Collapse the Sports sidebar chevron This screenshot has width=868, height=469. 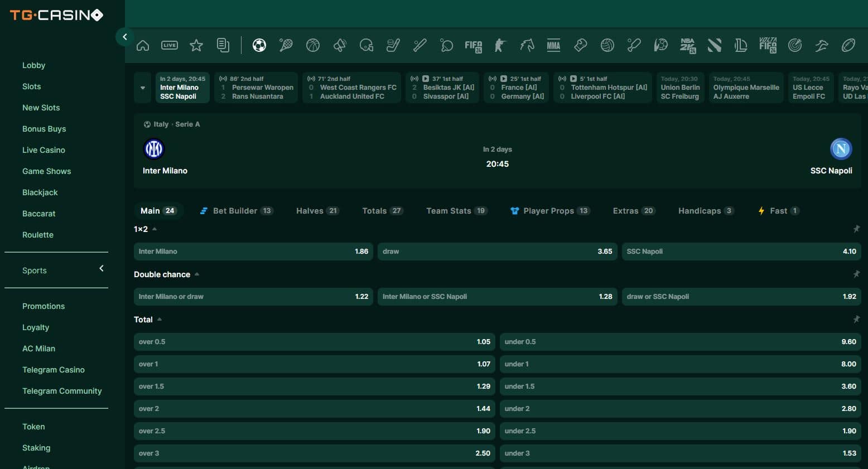point(102,268)
